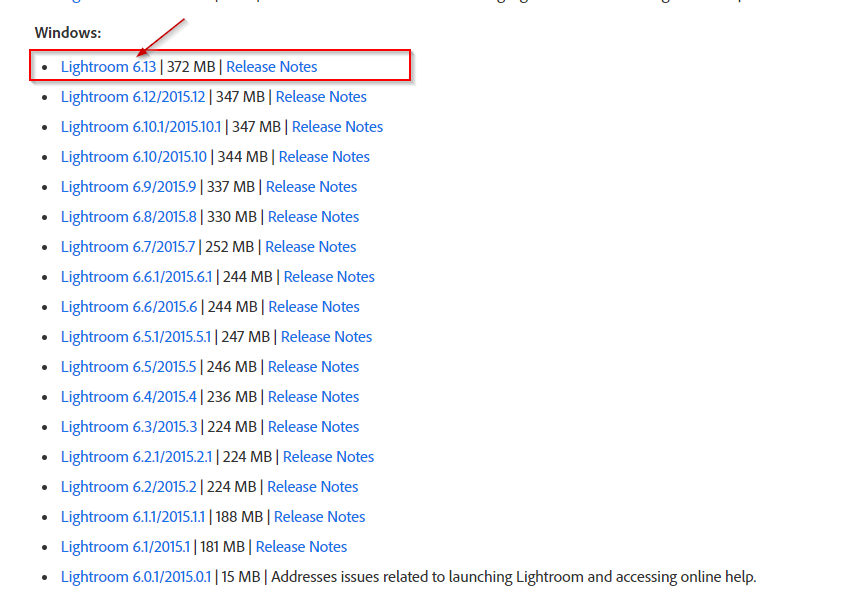Click the '15 MB' size text

[x=241, y=577]
